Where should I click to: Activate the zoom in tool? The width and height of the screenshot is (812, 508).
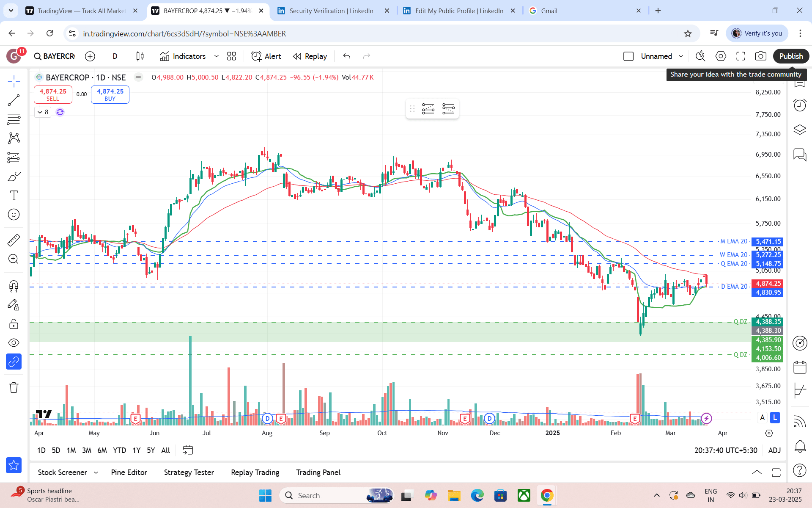[x=14, y=259]
